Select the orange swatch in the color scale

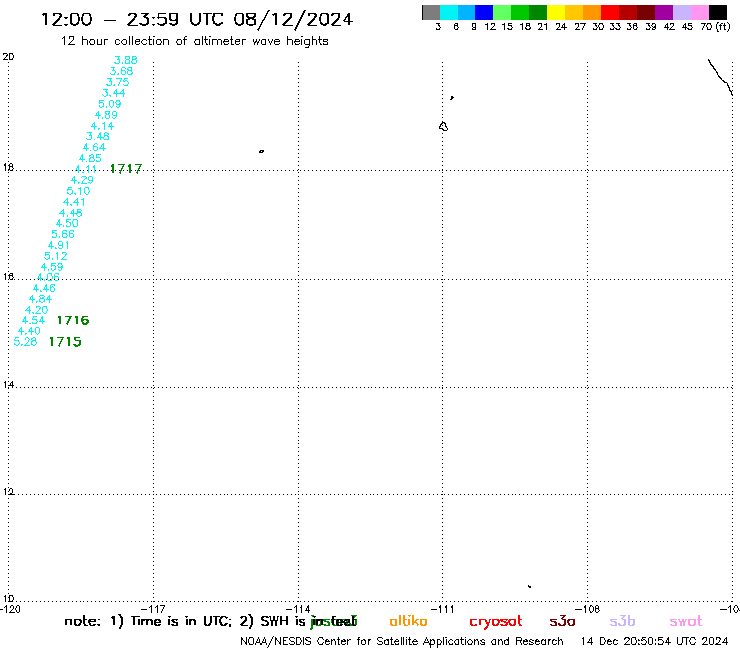click(x=592, y=12)
